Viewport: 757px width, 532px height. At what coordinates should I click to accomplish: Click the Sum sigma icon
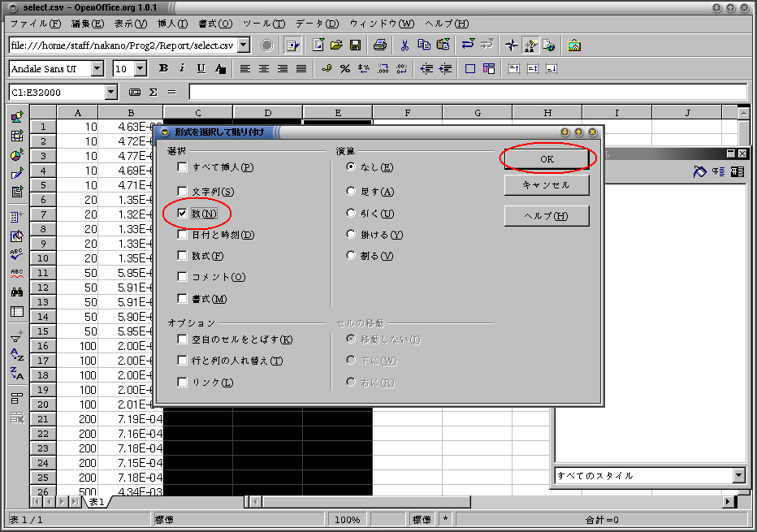pos(153,93)
